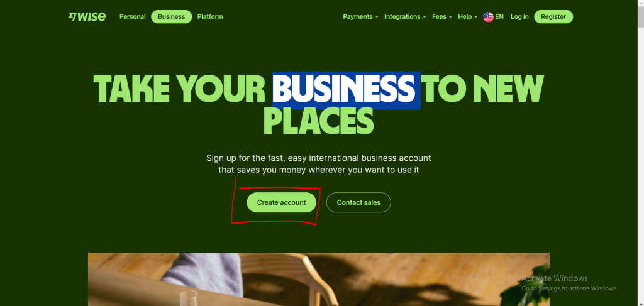Screen dimensions: 644x306
Task: Select the Business tab
Action: 171,17
